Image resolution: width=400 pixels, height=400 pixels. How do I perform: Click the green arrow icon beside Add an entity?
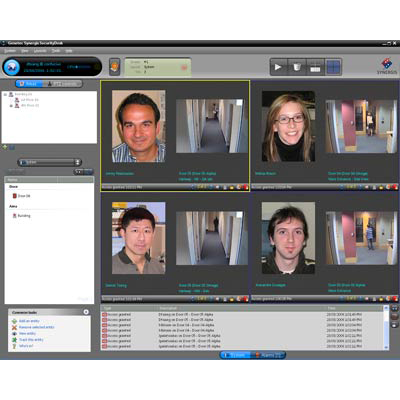pos(14,321)
